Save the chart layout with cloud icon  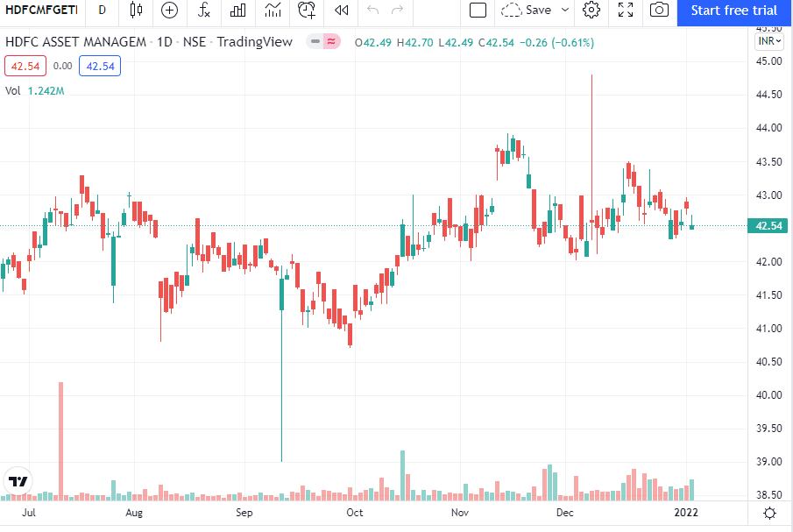pos(526,11)
